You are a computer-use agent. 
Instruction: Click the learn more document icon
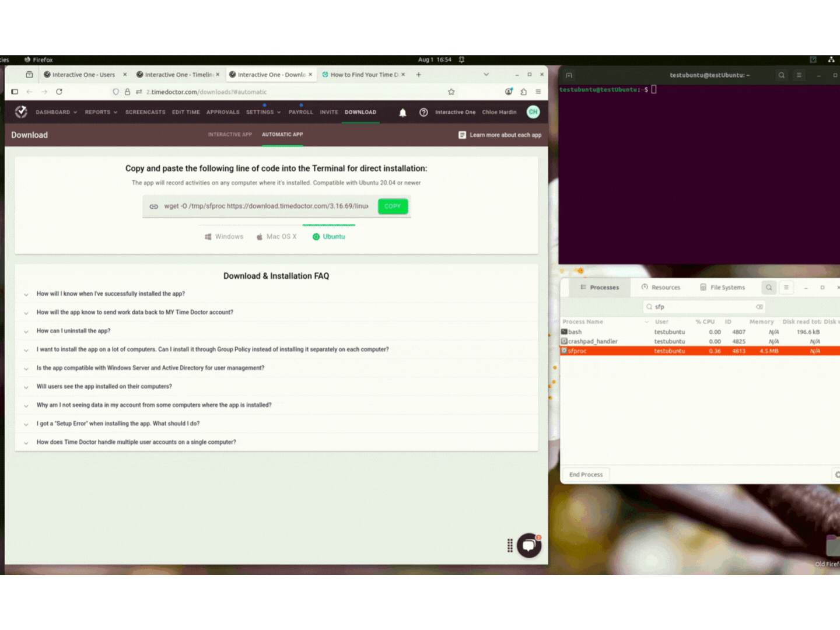tap(462, 135)
